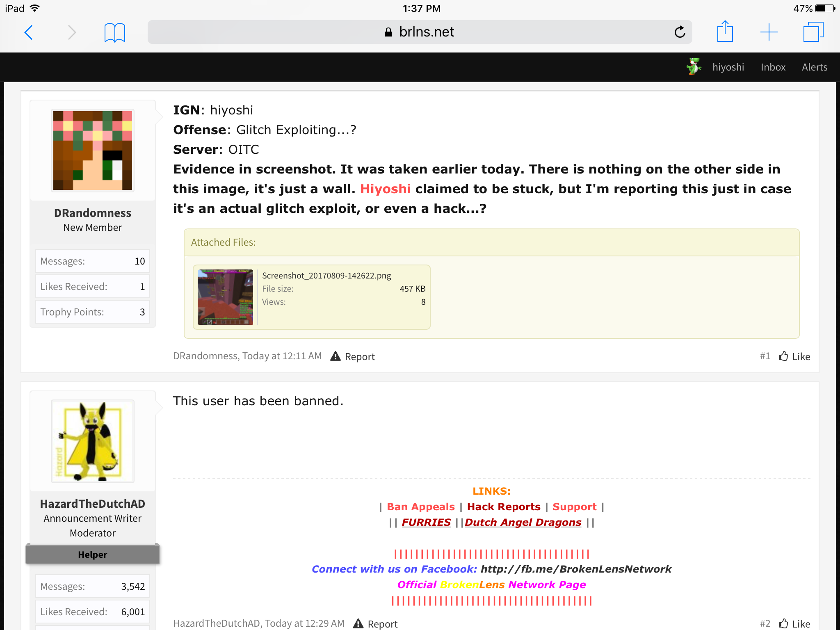Screen dimensions: 840x630
Task: Click the grey Helper banner
Action: coord(93,554)
